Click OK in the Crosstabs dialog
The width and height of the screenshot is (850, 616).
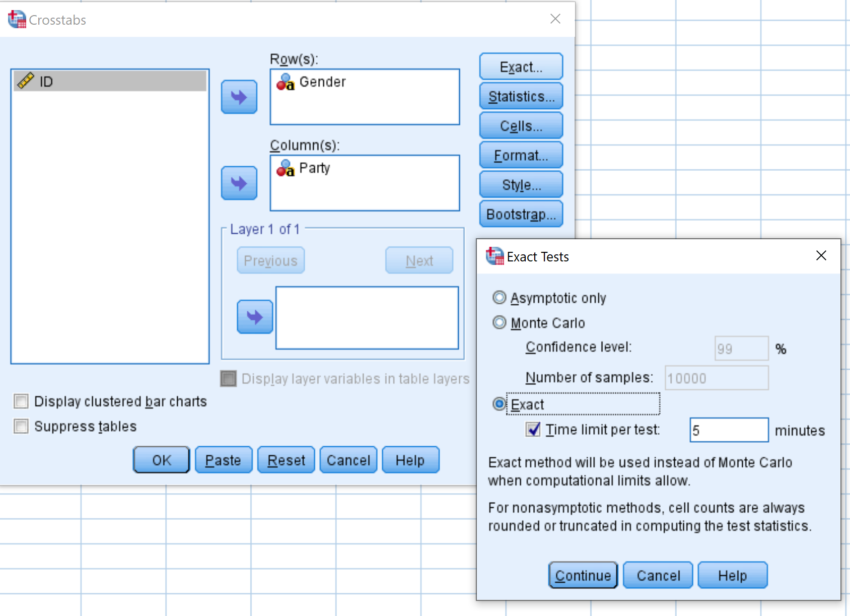pos(162,460)
